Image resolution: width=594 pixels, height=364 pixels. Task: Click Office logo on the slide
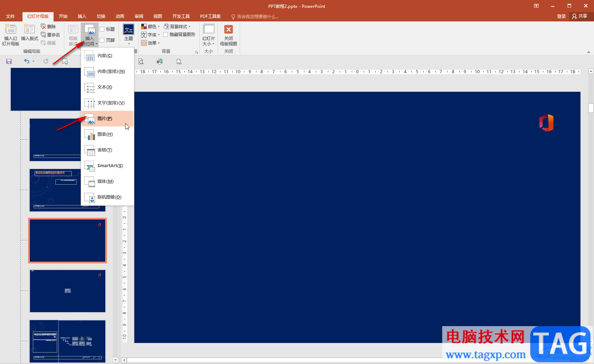[x=546, y=123]
